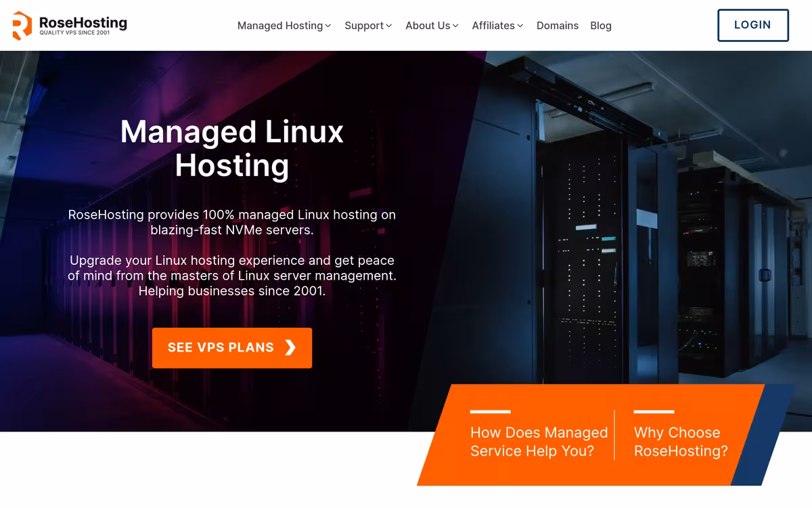The width and height of the screenshot is (812, 508).
Task: Expand the Affiliates chevron arrow
Action: 520,26
